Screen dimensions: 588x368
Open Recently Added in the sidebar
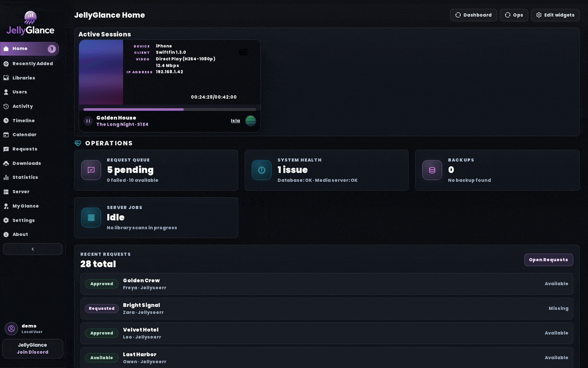(32, 64)
